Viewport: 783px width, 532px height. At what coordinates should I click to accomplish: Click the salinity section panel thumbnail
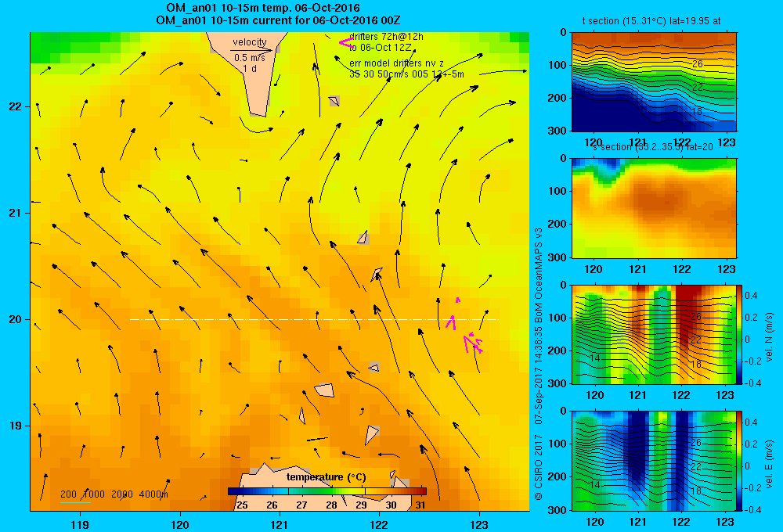click(654, 208)
